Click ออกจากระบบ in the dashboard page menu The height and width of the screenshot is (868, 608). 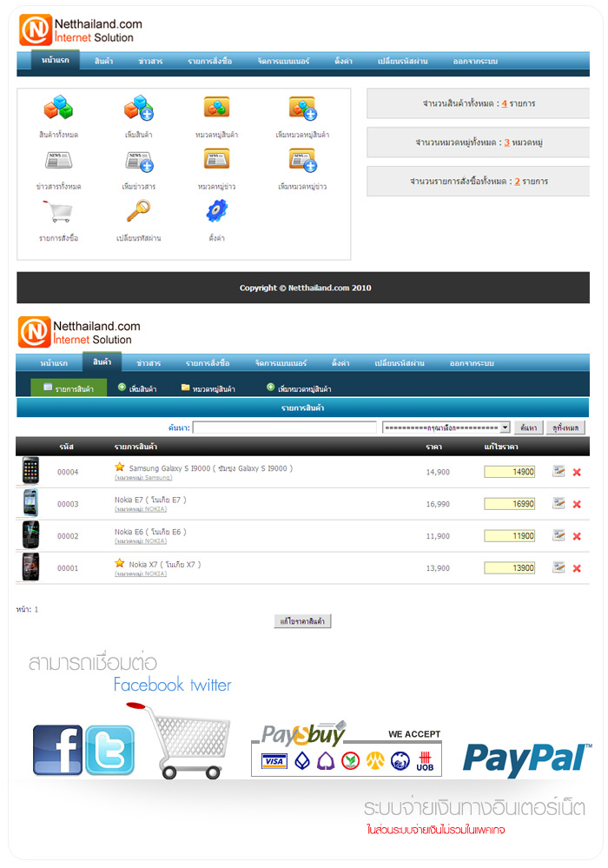tap(475, 61)
